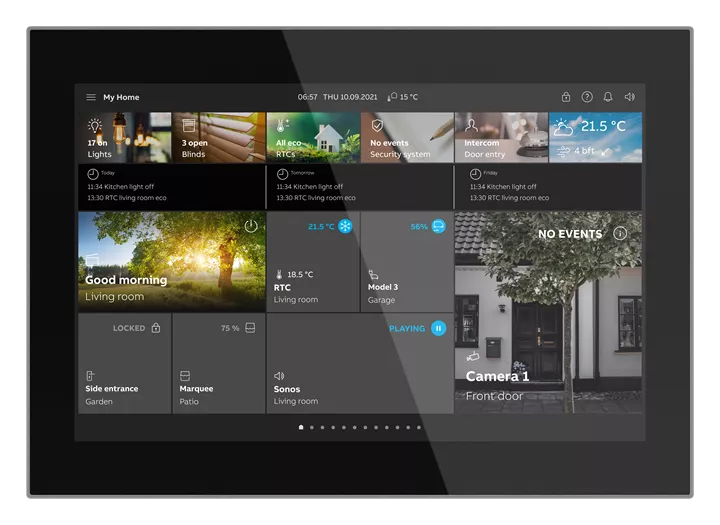Viewport: 720px width, 525px height.
Task: Open the Tomorrow schedule panel
Action: pyautogui.click(x=360, y=187)
